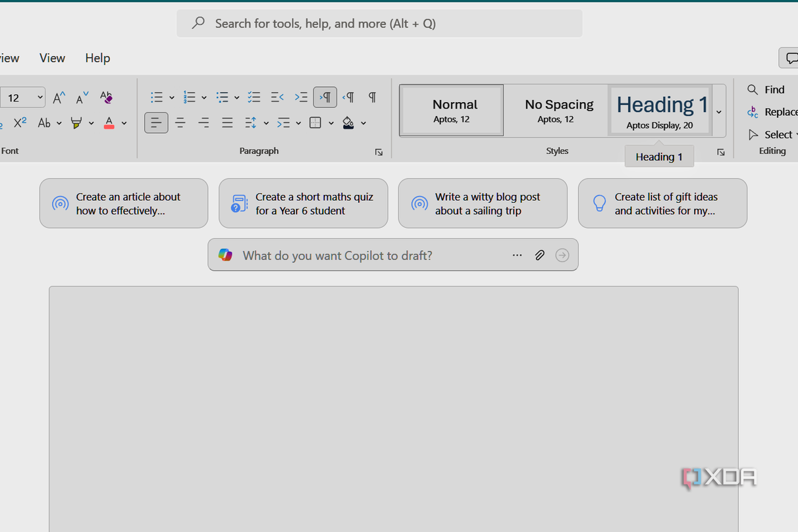This screenshot has width=798, height=532.
Task: Insert a numbered list
Action: click(x=190, y=97)
